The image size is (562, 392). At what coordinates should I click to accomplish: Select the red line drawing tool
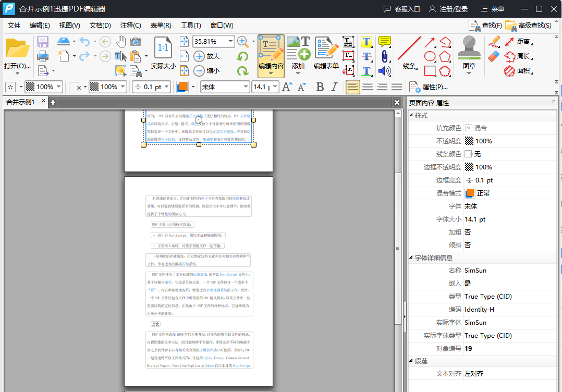409,48
